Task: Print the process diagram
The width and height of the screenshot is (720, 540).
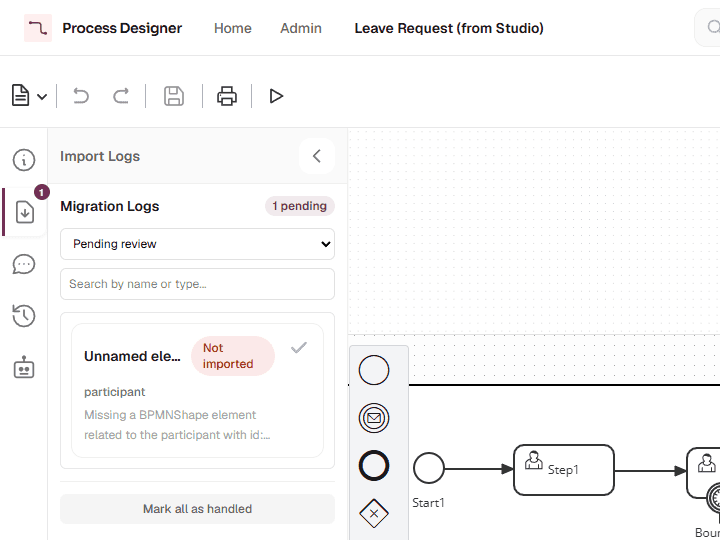Action: pyautogui.click(x=227, y=96)
